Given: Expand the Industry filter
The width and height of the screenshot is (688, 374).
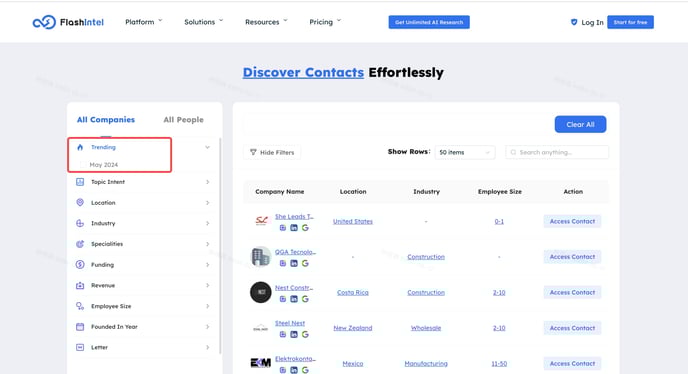Looking at the screenshot, I should [x=208, y=223].
